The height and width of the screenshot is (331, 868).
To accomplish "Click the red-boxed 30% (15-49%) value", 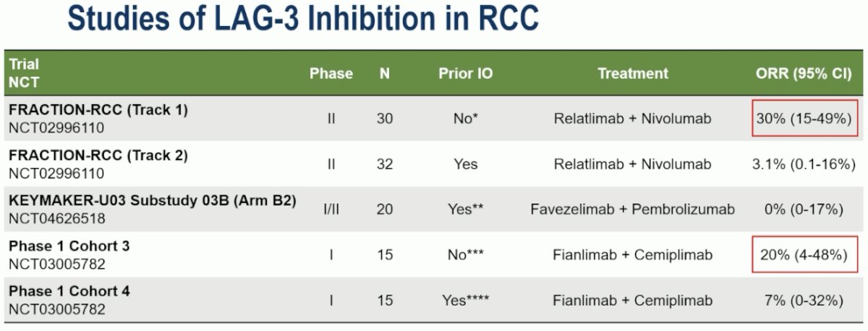I will pyautogui.click(x=804, y=118).
